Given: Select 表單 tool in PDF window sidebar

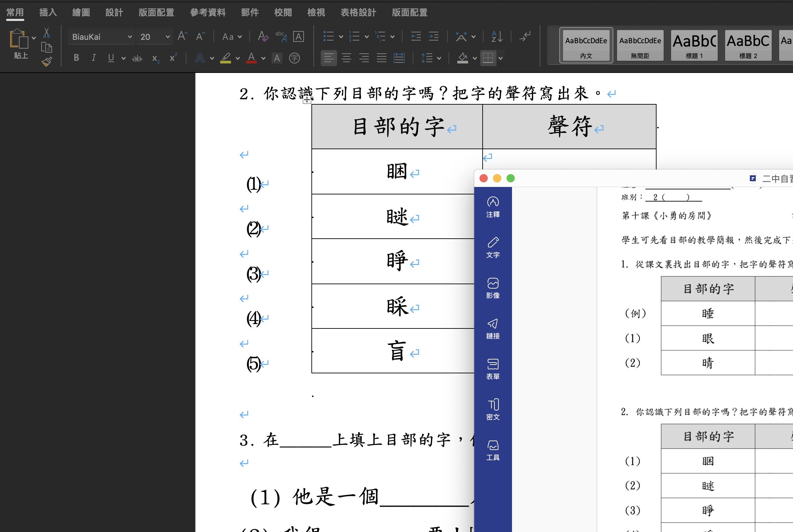Looking at the screenshot, I should pyautogui.click(x=493, y=369).
